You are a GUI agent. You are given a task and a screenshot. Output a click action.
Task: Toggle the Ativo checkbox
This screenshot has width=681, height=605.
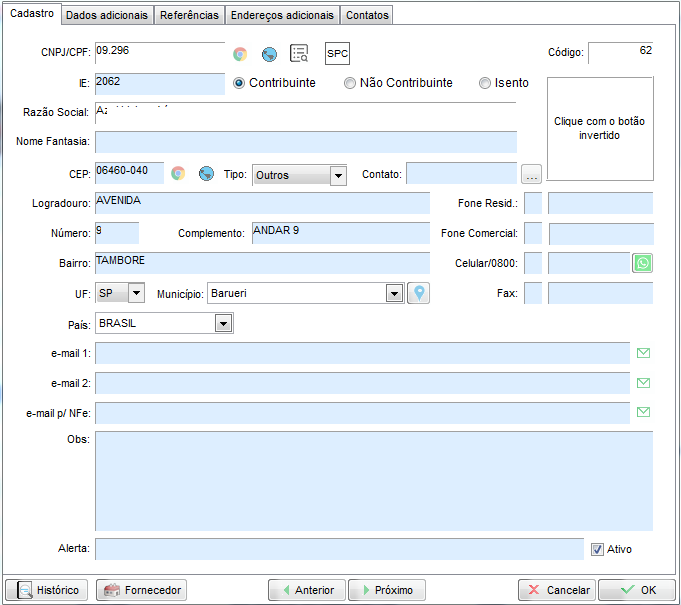[x=597, y=549]
